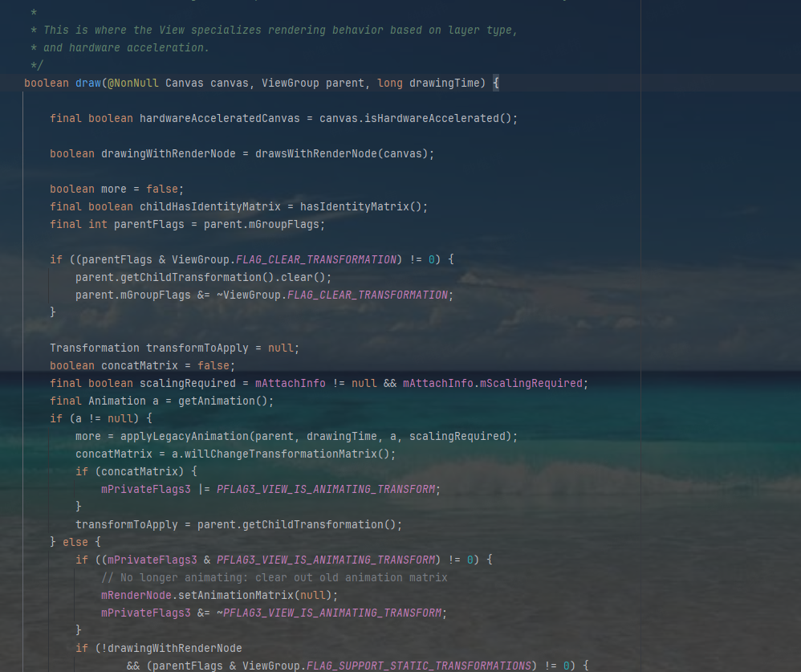The image size is (801, 672).
Task: Click FLAG_CLEAR_TRANSFORMATION in the if condition
Action: pyautogui.click(x=315, y=259)
